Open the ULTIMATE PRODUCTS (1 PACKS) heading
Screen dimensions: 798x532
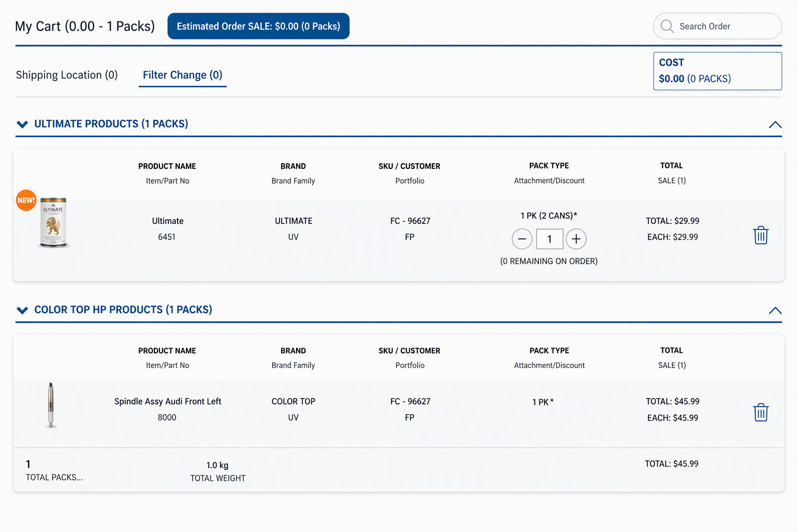(111, 124)
